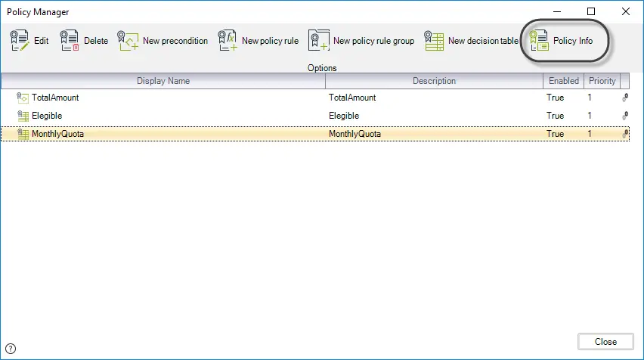Click the Close button

tap(605, 342)
